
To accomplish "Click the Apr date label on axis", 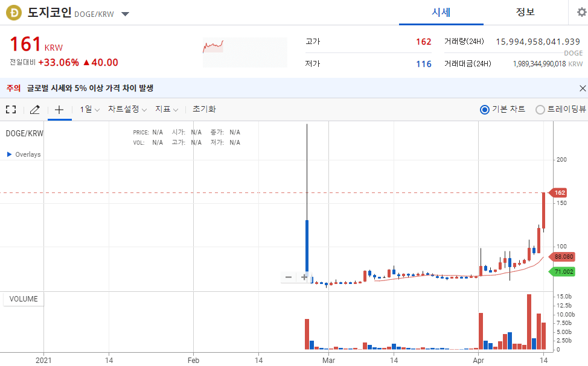I will (478, 360).
